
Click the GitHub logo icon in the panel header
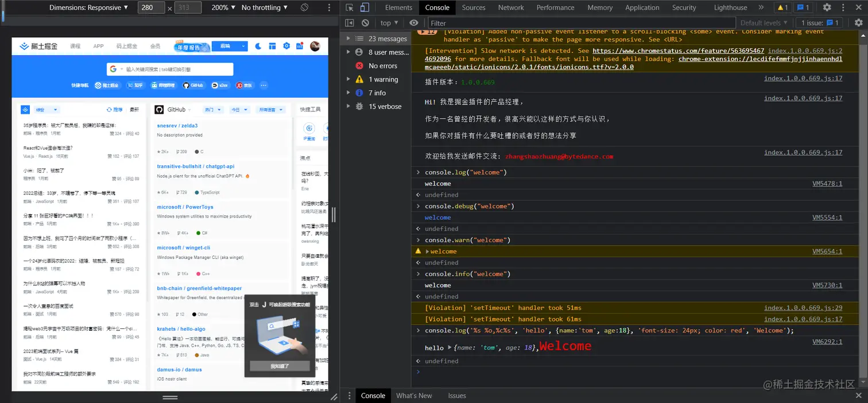(x=159, y=109)
